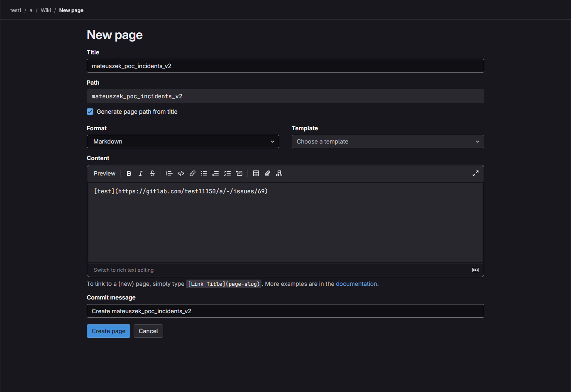Apply italic formatting in editor toolbar
This screenshot has width=571, height=392.
pos(141,173)
